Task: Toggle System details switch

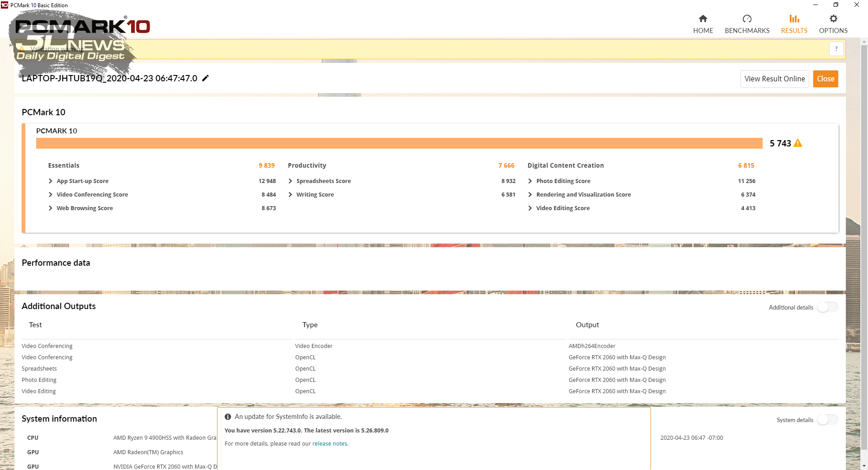Action: tap(827, 420)
